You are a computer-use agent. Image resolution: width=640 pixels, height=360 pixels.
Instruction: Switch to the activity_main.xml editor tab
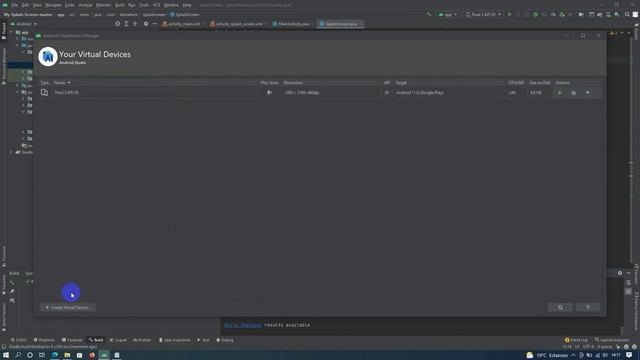[182, 24]
